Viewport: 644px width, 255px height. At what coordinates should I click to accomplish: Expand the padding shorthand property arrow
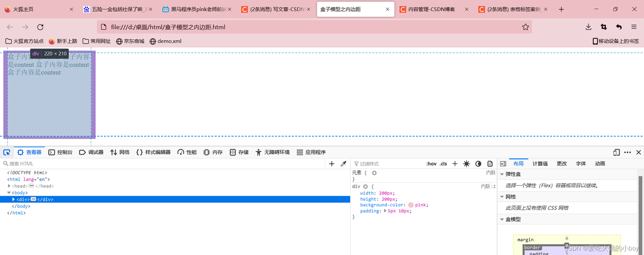[x=385, y=211]
